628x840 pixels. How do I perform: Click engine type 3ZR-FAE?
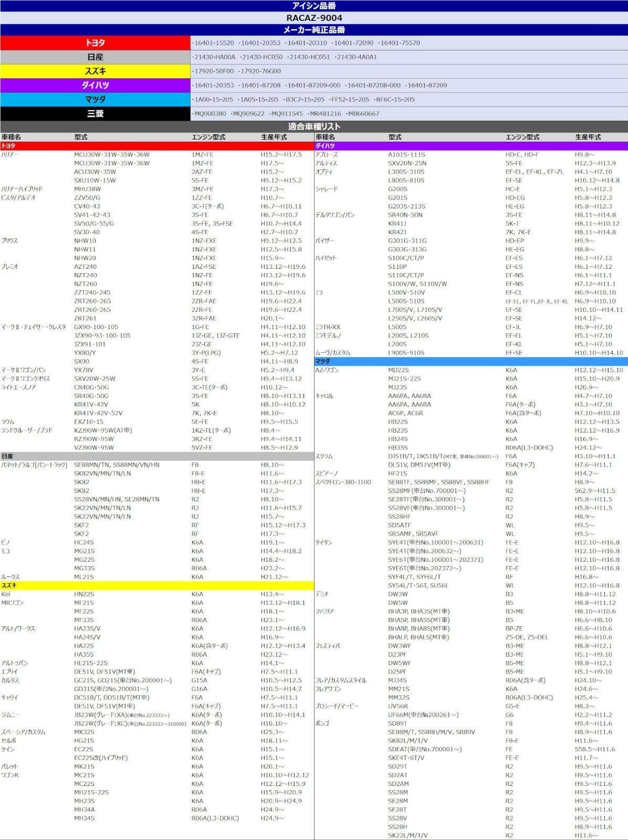(204, 319)
